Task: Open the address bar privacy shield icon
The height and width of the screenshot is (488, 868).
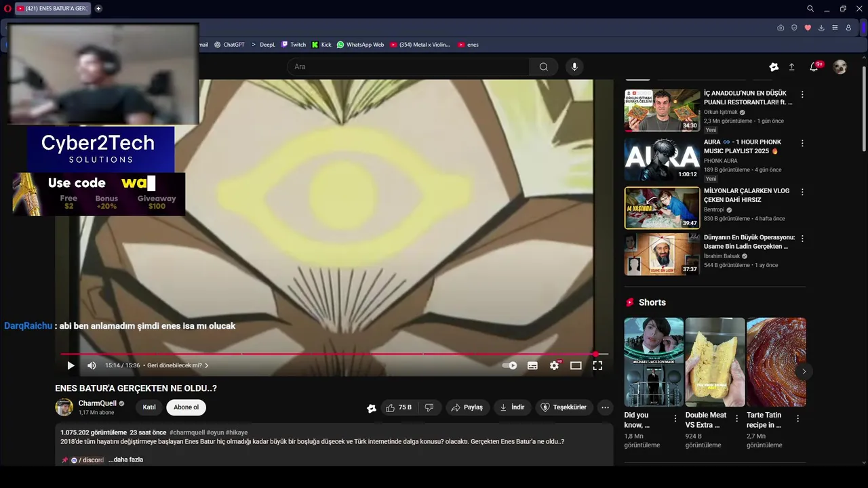Action: 794,28
